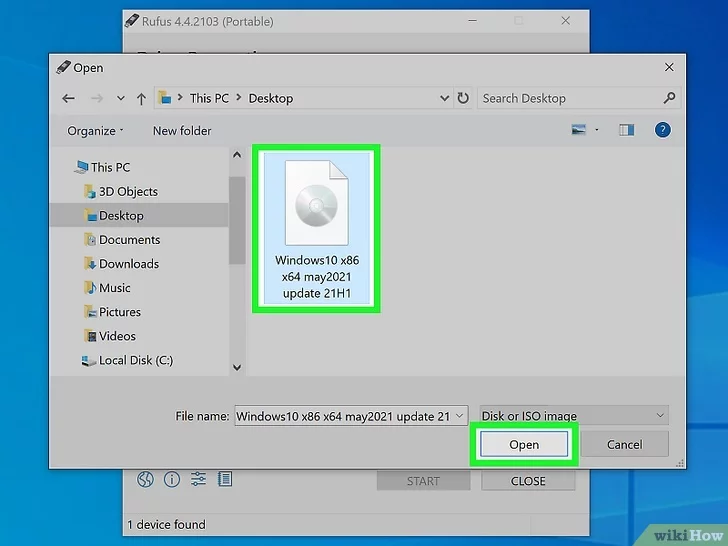728x546 pixels.
Task: Click Rufus language globe icon
Action: (145, 479)
